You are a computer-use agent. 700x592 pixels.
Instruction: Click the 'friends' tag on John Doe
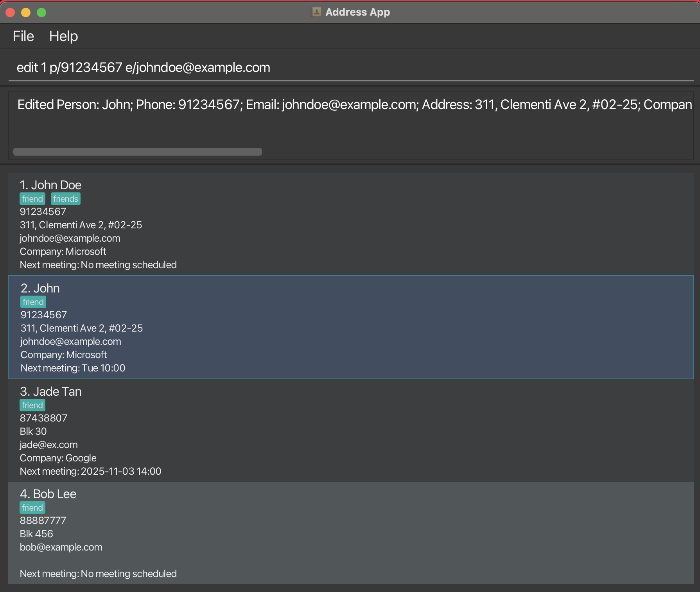pos(65,198)
